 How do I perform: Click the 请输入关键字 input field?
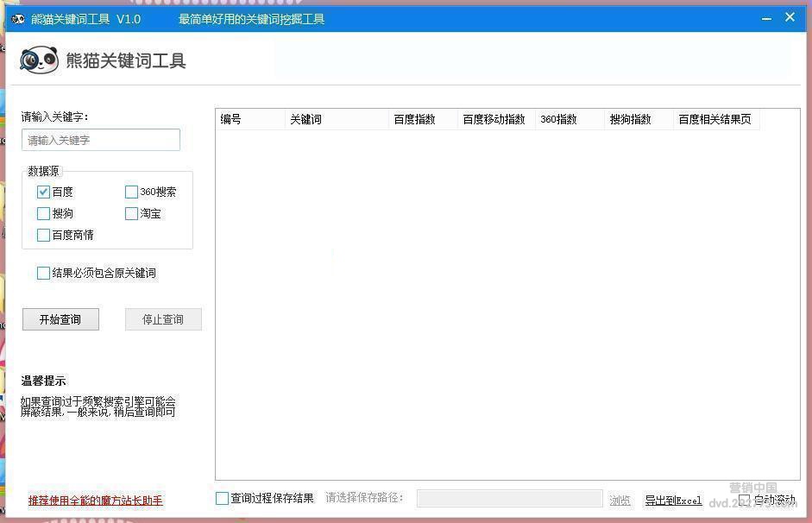click(x=101, y=140)
